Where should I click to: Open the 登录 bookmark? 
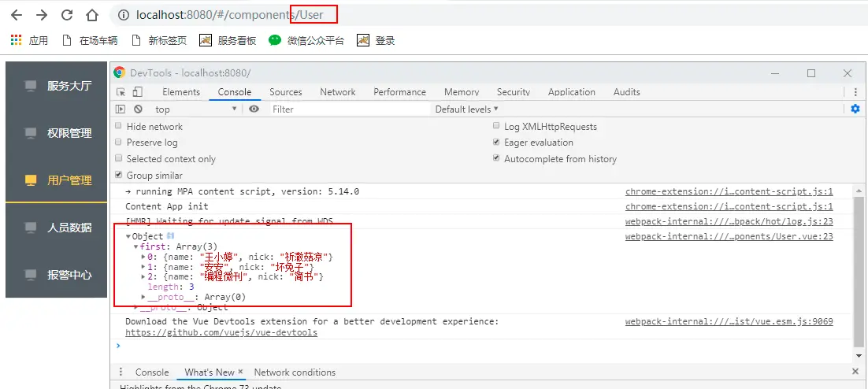click(376, 40)
